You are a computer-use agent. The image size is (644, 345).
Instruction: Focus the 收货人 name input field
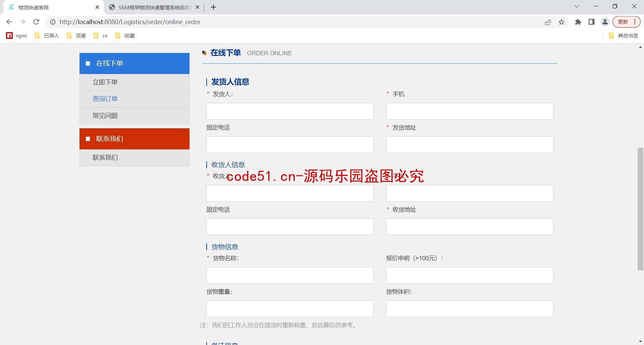tap(290, 193)
